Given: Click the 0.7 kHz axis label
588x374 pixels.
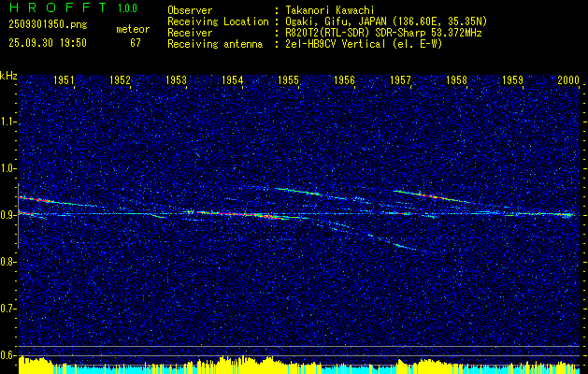Looking at the screenshot, I should pos(8,309).
